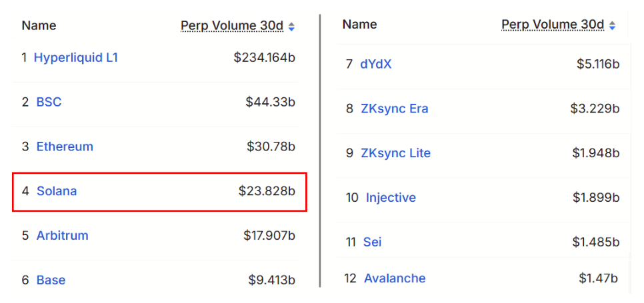Viewport: 644px width, 303px height.
Task: Open the Sei chain link
Action: pyautogui.click(x=373, y=242)
